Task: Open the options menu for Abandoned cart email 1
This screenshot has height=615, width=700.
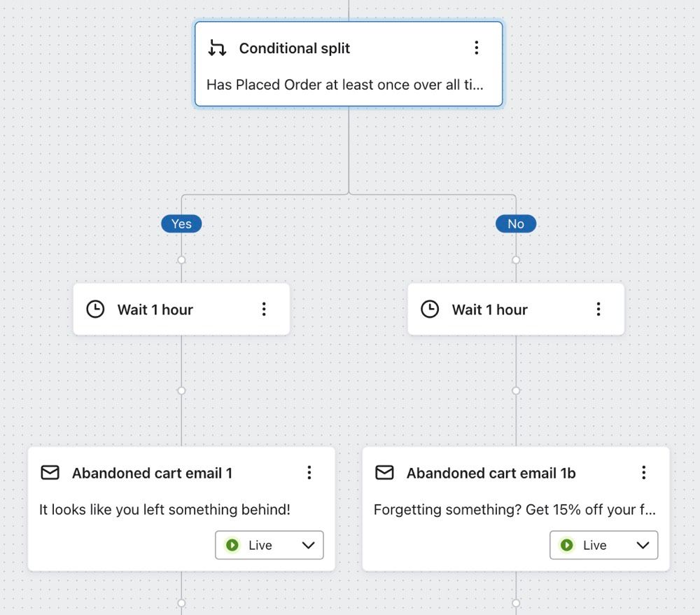Action: pyautogui.click(x=309, y=473)
